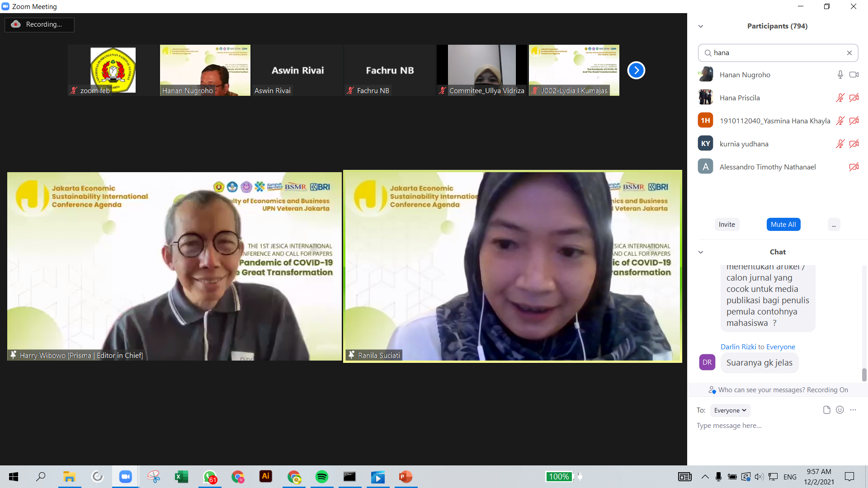Collapse the Participants panel chevron

pyautogui.click(x=701, y=26)
